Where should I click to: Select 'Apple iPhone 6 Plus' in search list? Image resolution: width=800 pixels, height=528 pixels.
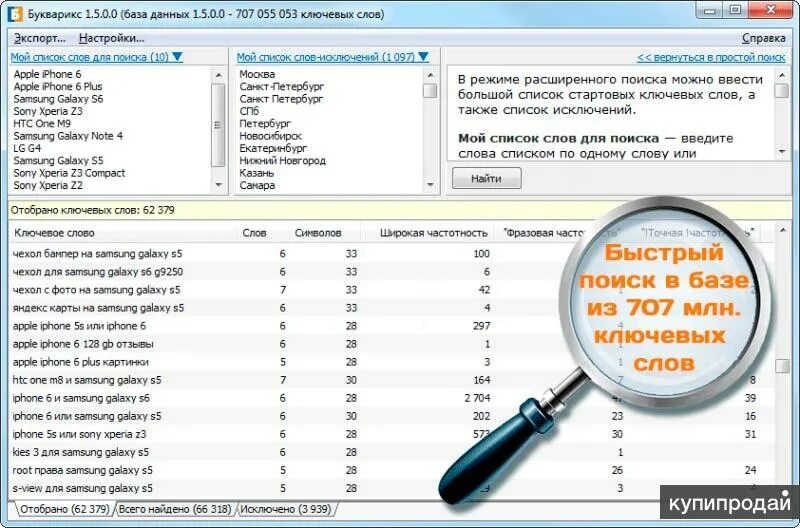coord(58,86)
